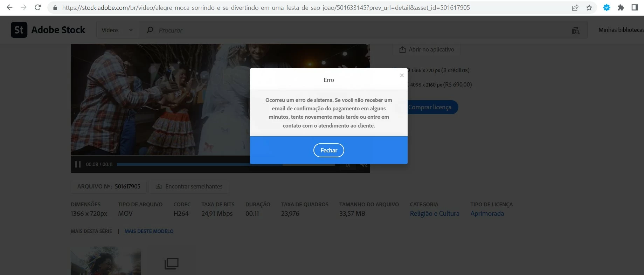Click Abrir no aplicativo button
This screenshot has height=275, width=644.
(427, 50)
